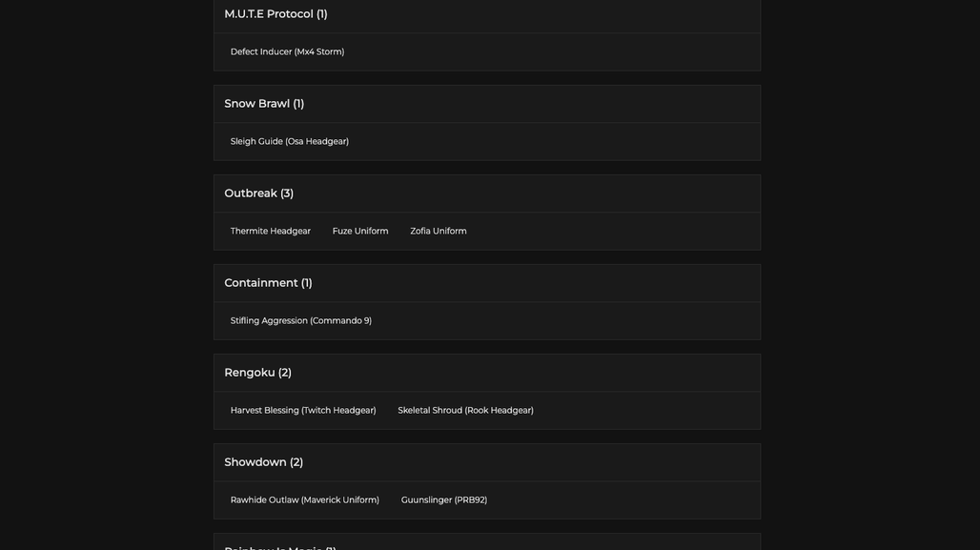980x550 pixels.
Task: Open the partially visible Rainbow Is Magic section
Action: pyautogui.click(x=487, y=542)
